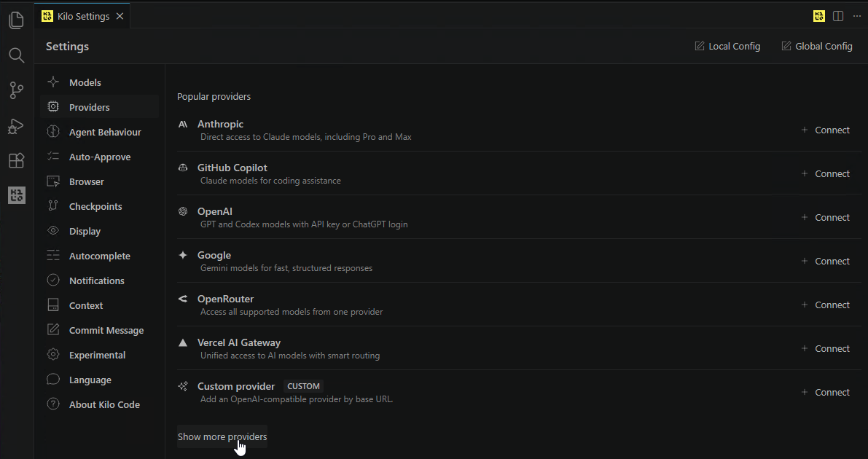This screenshot has height=459, width=868.
Task: Open Auto-Approve settings
Action: [100, 157]
